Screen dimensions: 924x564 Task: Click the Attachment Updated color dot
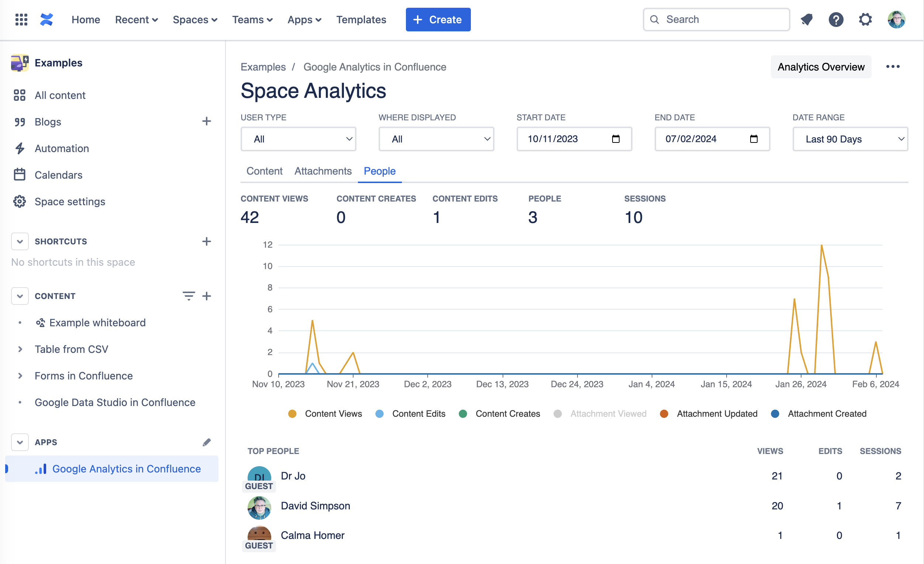coord(664,414)
